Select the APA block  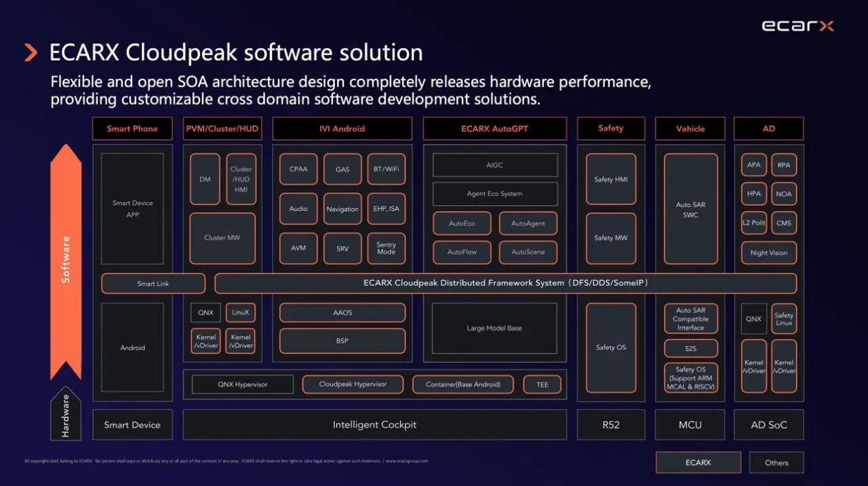(754, 165)
